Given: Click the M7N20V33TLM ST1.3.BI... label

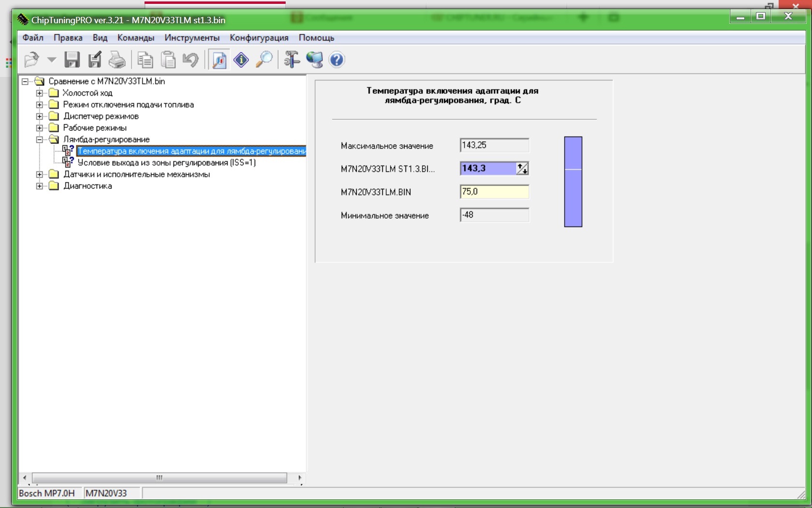Looking at the screenshot, I should [388, 169].
